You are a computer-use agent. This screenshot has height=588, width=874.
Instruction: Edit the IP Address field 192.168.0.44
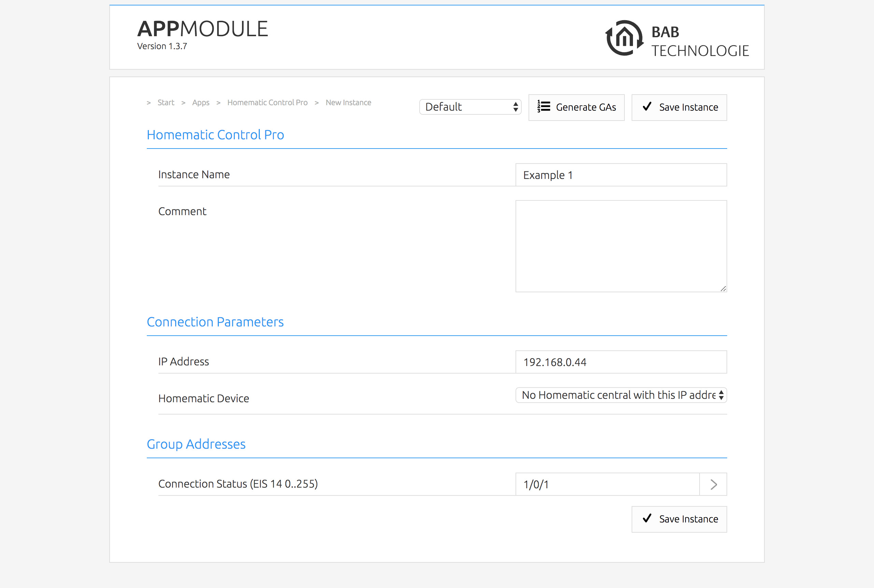pos(621,362)
